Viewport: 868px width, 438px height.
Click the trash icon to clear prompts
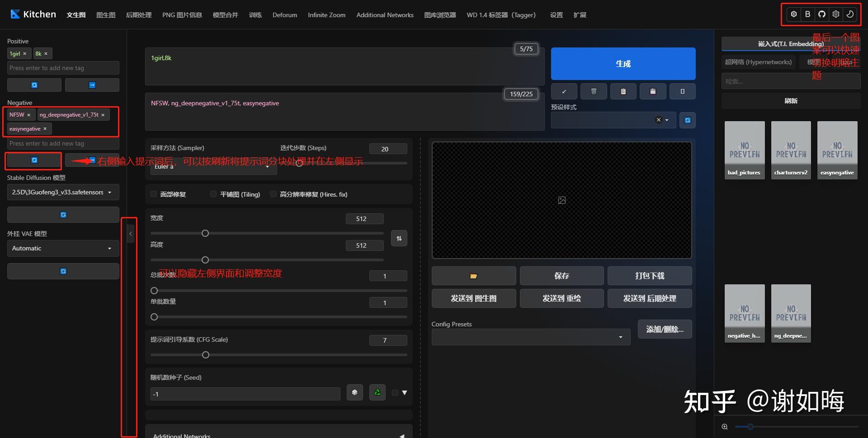tap(594, 91)
